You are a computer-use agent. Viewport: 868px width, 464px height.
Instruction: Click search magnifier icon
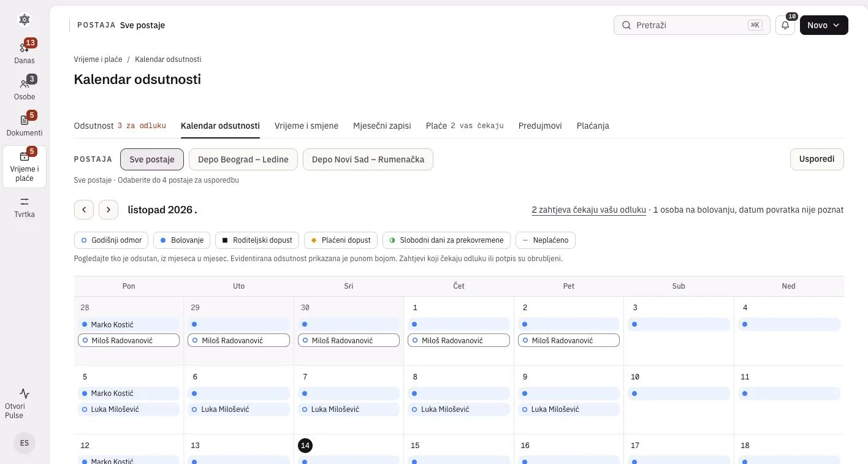[626, 25]
